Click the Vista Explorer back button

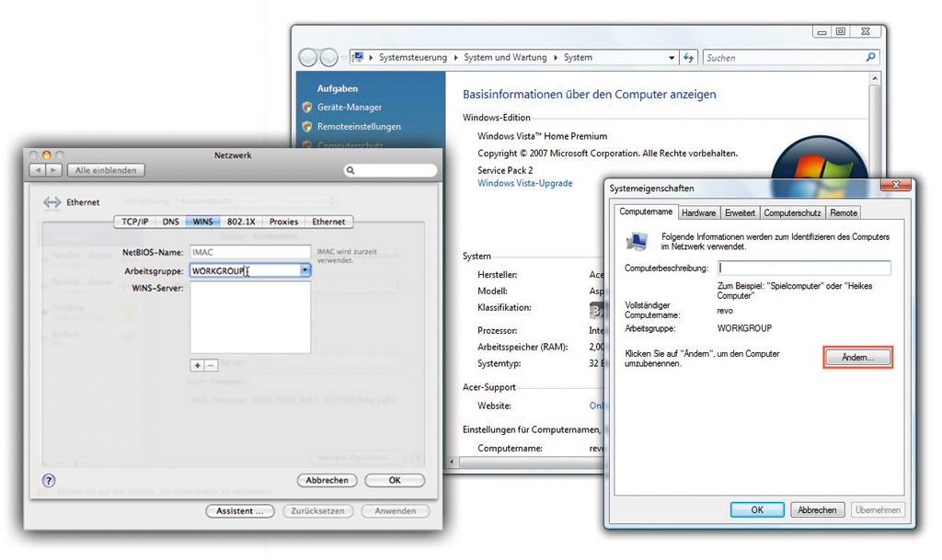tap(308, 58)
